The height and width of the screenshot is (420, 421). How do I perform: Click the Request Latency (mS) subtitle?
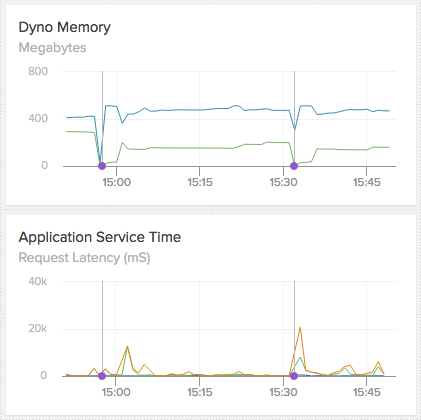(x=84, y=258)
